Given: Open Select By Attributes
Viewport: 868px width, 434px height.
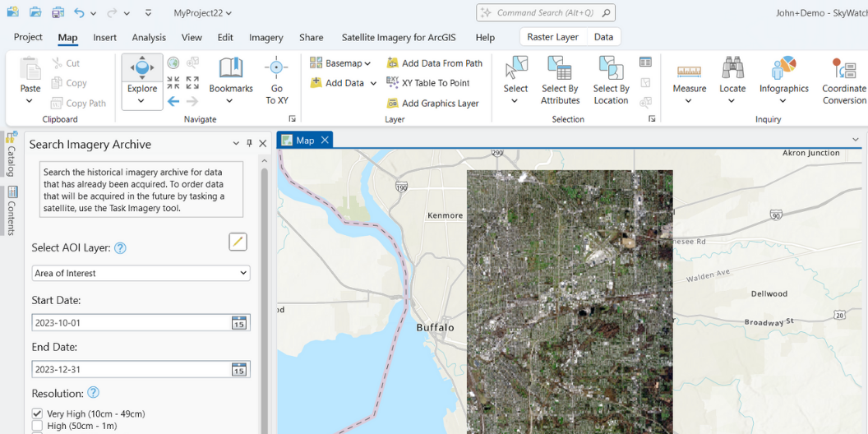Looking at the screenshot, I should coord(561,81).
